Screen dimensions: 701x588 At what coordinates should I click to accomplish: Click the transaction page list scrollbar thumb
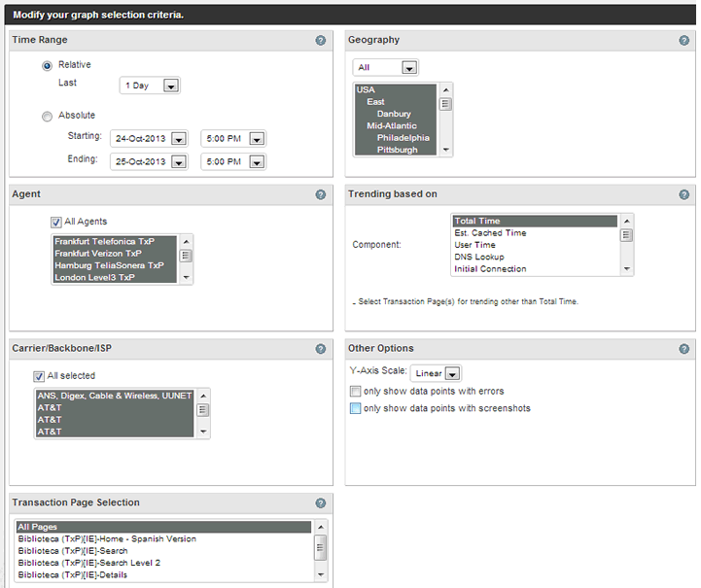pos(320,547)
